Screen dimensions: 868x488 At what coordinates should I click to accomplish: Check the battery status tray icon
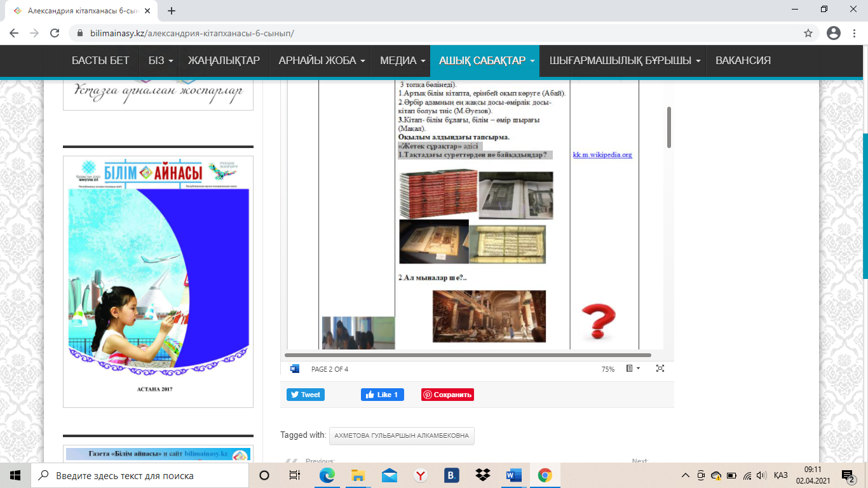731,475
